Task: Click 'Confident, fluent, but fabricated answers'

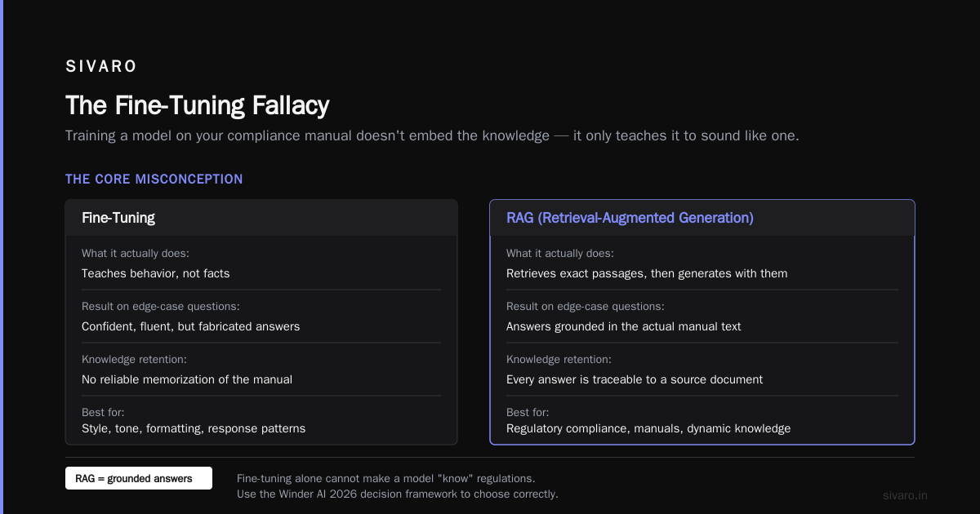Action: tap(191, 326)
